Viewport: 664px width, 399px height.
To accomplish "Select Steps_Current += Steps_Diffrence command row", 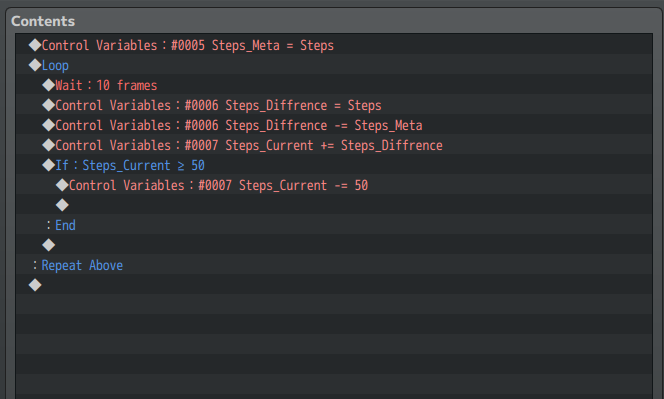I will 334,145.
